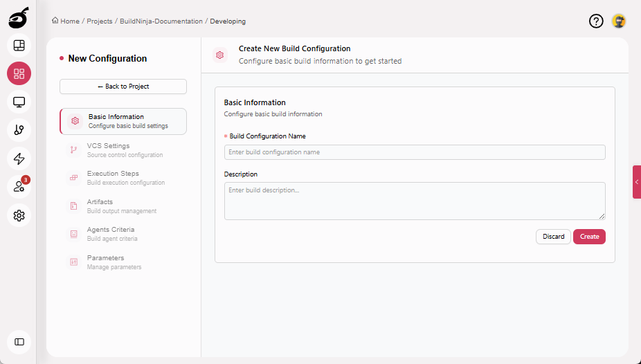Open the dashboard layout sidebar icon
Image resolution: width=641 pixels, height=364 pixels.
click(19, 46)
